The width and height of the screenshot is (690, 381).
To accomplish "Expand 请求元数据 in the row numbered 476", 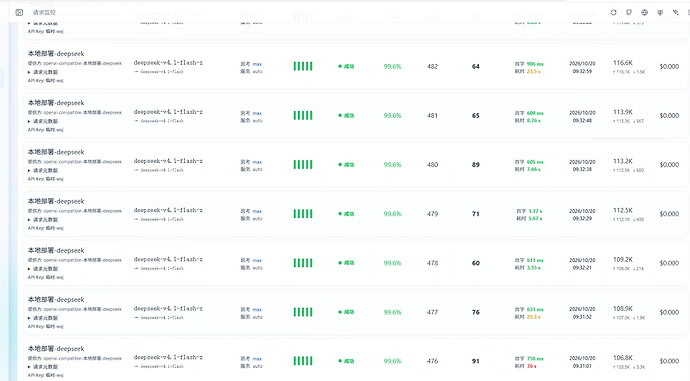I will [43, 366].
